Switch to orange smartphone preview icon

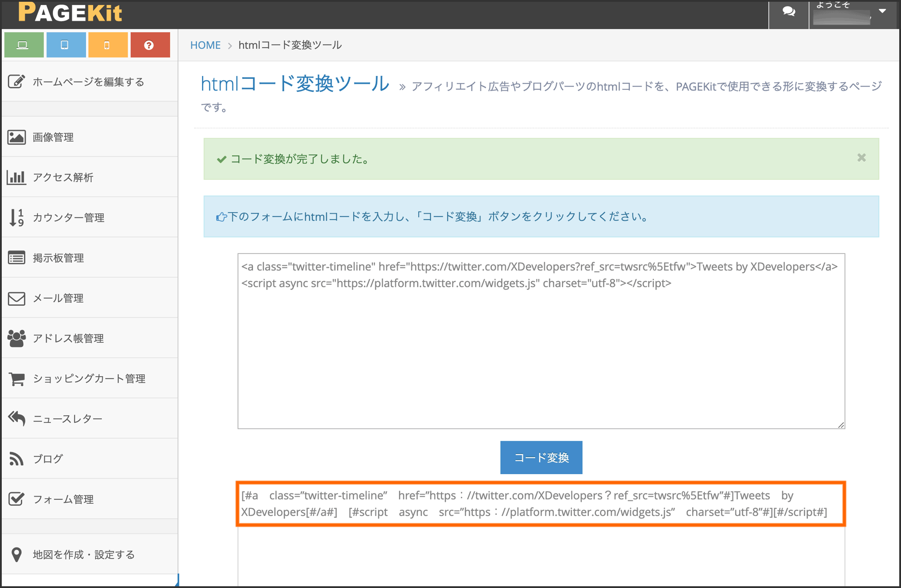tap(108, 45)
